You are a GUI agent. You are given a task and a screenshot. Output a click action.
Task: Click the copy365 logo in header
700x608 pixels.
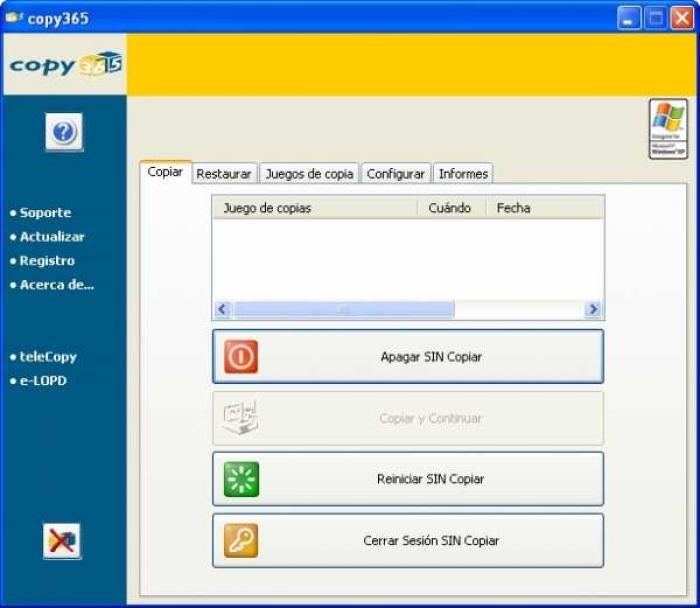[x=66, y=65]
